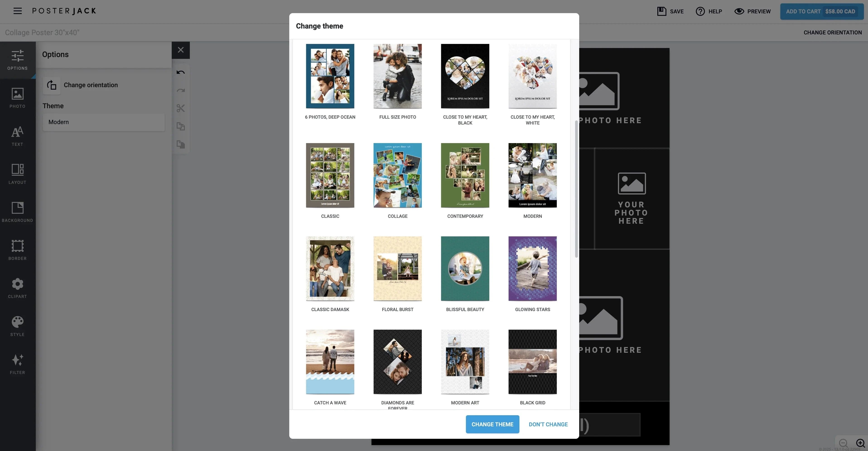Click the Paste icon in the toolbar
The image size is (868, 451).
181,144
